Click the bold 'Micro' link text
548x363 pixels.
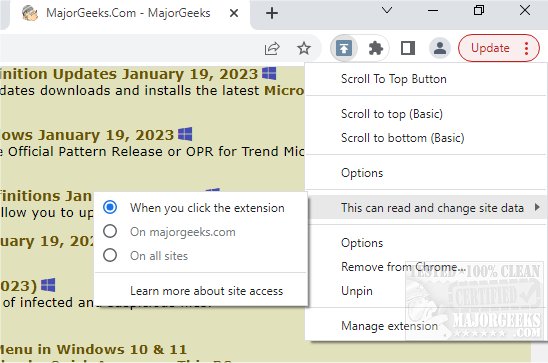tap(284, 91)
